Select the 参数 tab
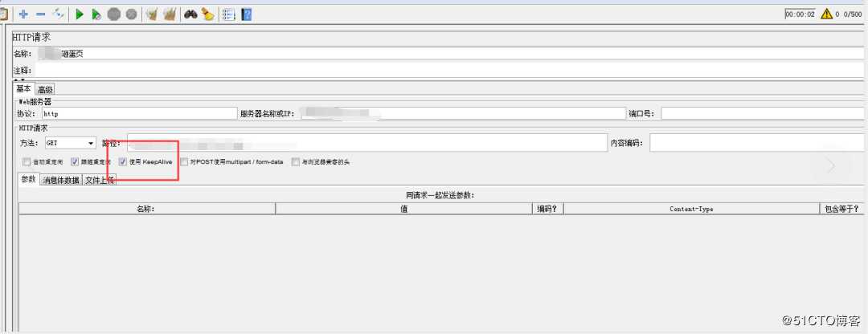Image resolution: width=868 pixels, height=334 pixels. coord(29,179)
